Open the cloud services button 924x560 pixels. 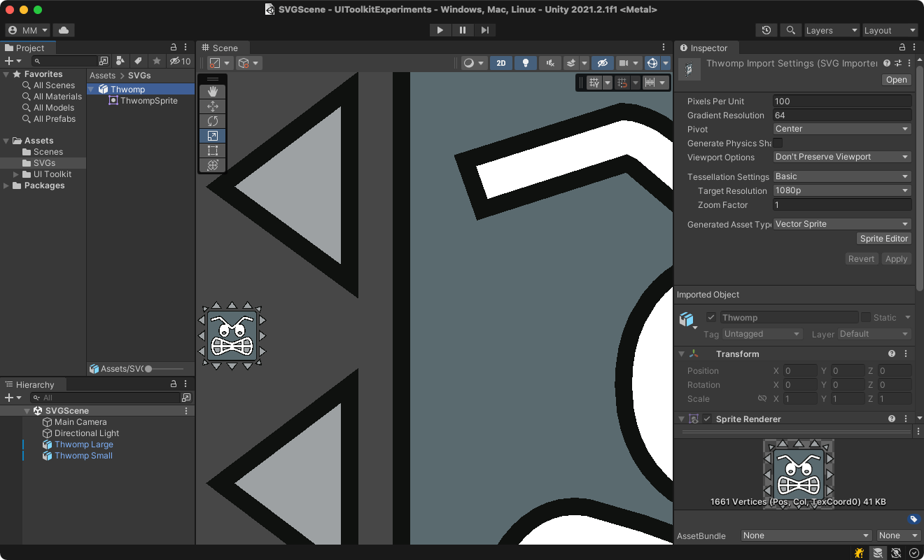[64, 30]
